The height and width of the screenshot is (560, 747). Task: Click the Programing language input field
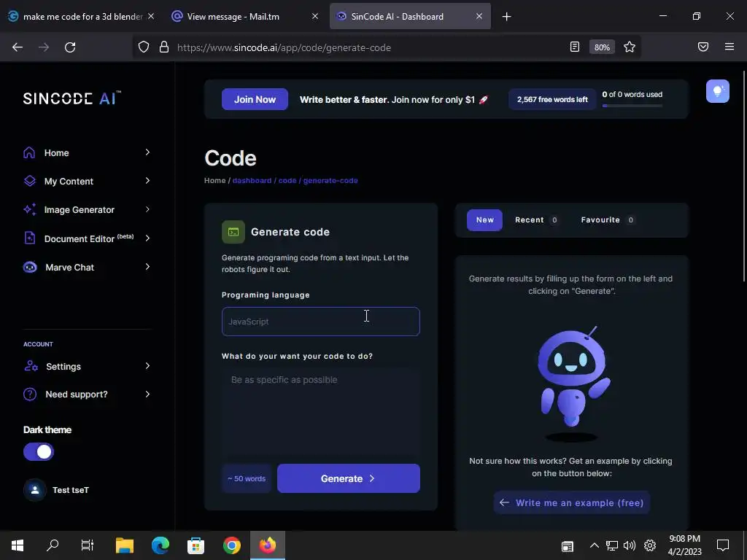[321, 322]
